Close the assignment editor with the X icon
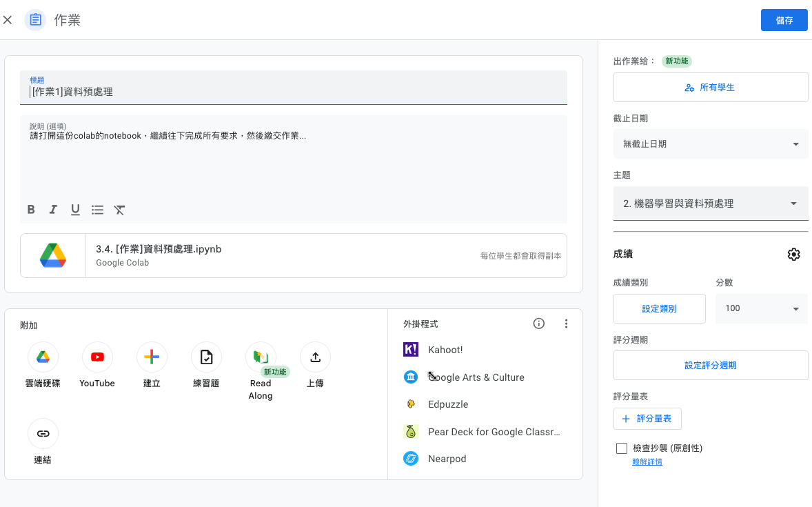This screenshot has height=507, width=812. [8, 20]
